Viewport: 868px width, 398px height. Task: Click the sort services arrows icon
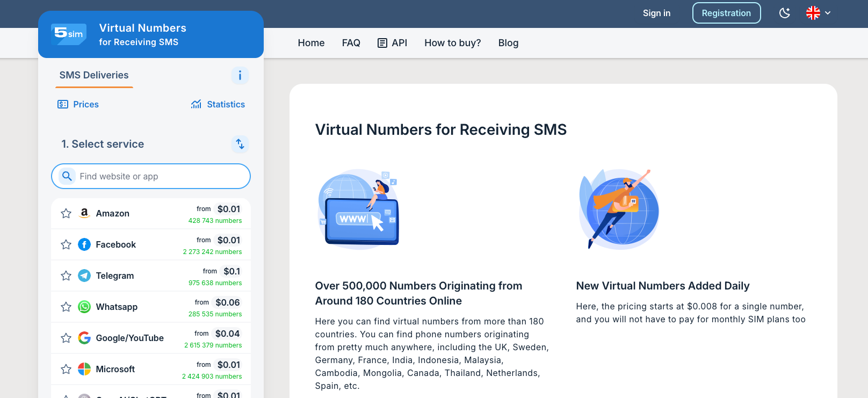coord(240,144)
